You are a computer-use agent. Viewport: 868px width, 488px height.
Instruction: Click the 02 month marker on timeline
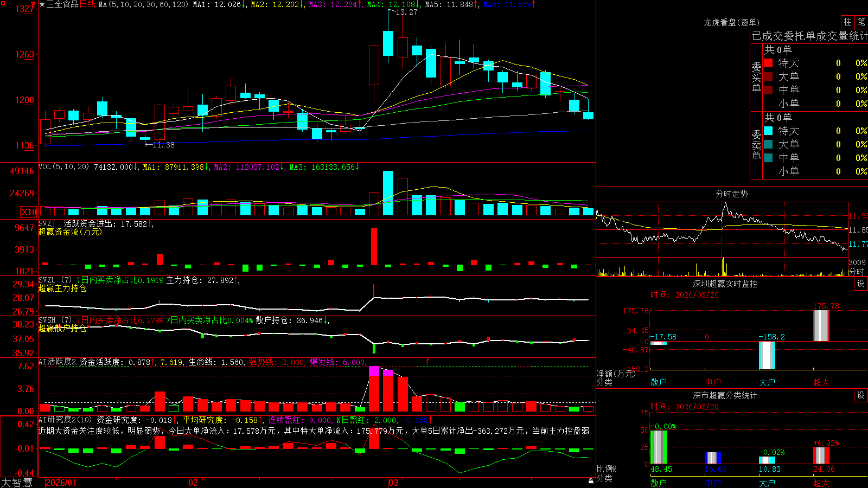click(x=193, y=483)
